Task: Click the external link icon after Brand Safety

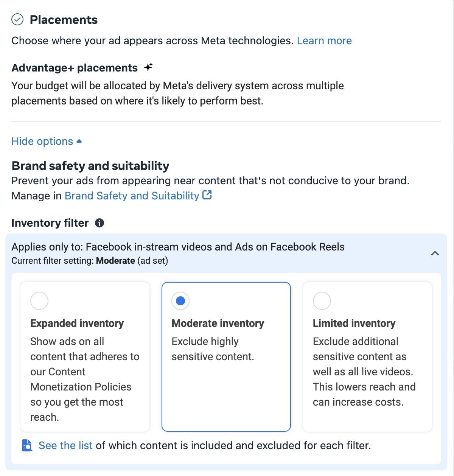Action: pos(207,195)
